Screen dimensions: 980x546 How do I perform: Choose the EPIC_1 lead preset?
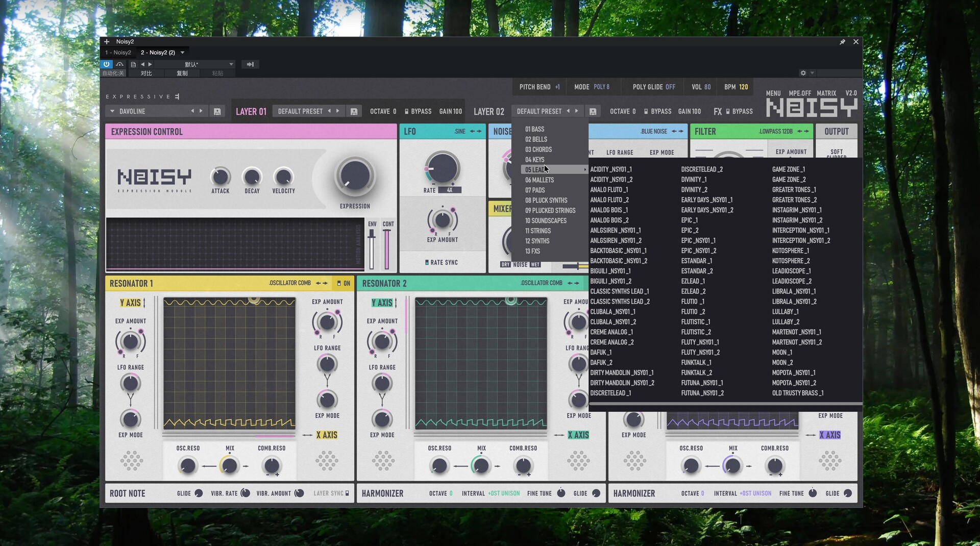(x=690, y=220)
